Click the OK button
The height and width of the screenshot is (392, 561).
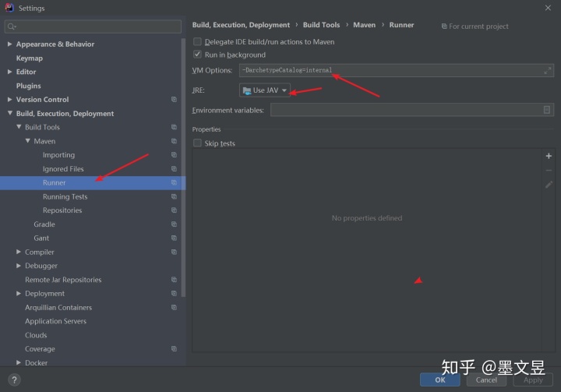click(440, 380)
